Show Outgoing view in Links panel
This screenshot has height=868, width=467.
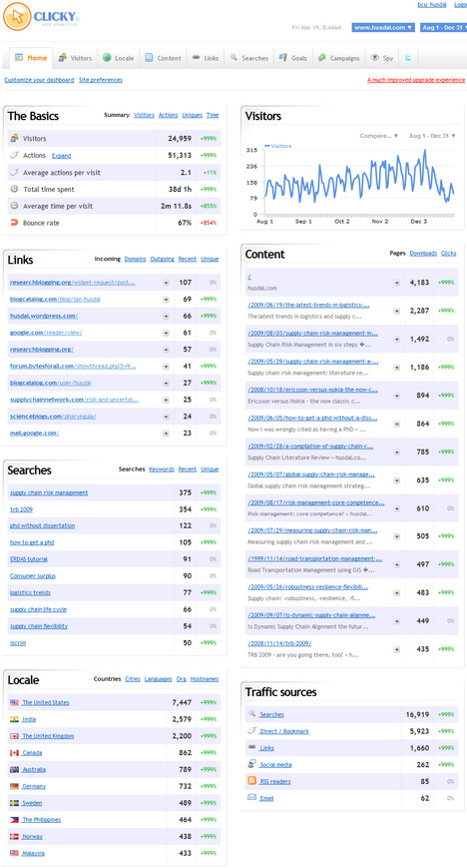click(x=162, y=259)
